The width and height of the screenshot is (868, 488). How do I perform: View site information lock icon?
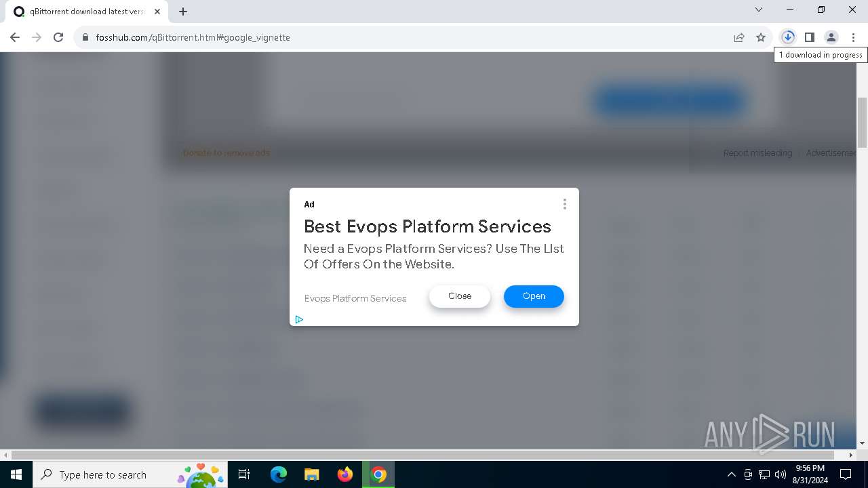click(x=85, y=37)
